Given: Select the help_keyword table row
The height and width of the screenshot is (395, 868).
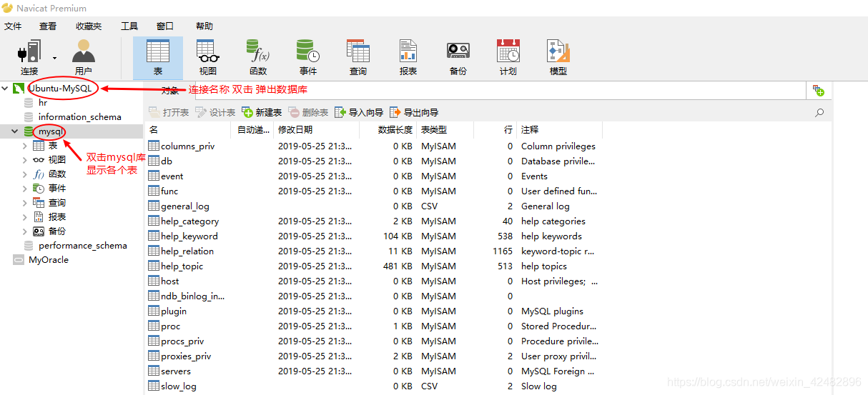Looking at the screenshot, I should coord(373,236).
